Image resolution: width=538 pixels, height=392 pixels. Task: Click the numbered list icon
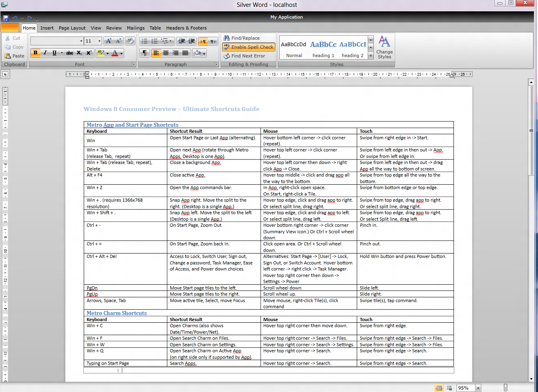(154, 41)
